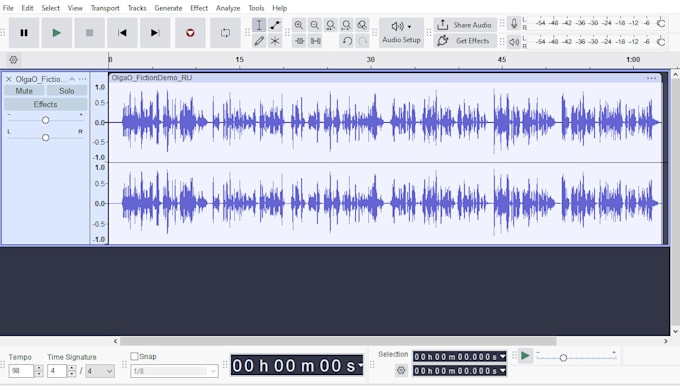This screenshot has height=386, width=680.
Task: Enable the Snap checkbox
Action: click(134, 356)
